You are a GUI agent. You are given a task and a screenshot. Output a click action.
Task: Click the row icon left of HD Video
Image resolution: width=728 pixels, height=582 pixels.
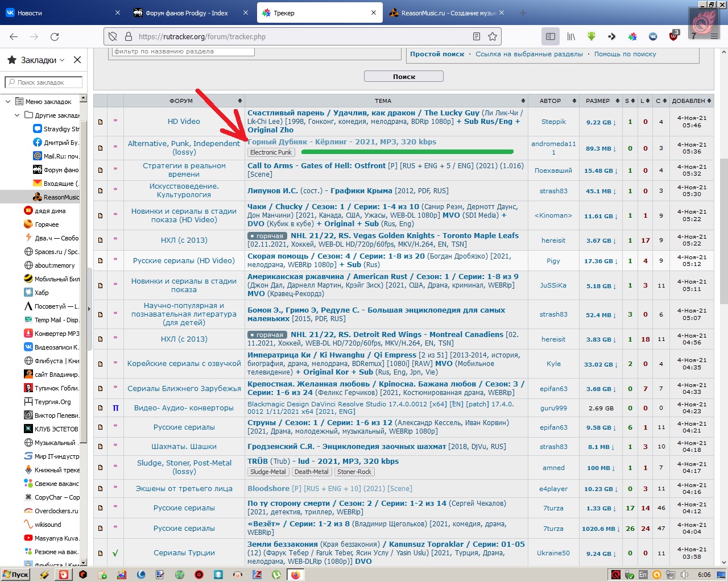click(x=101, y=122)
